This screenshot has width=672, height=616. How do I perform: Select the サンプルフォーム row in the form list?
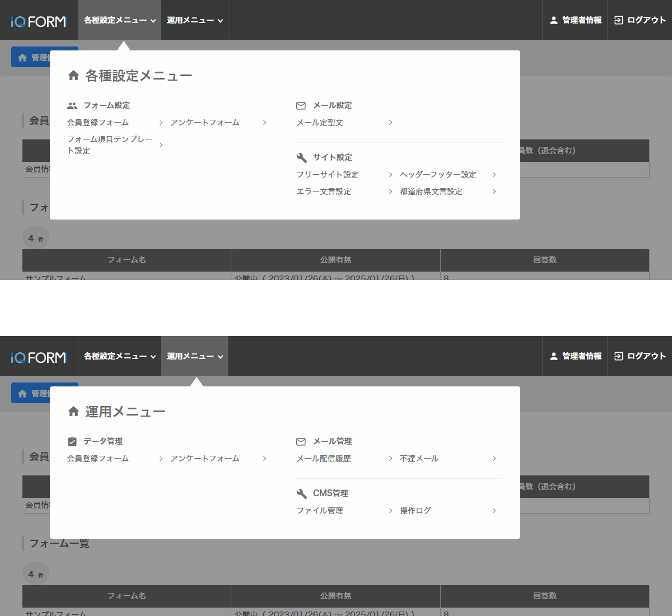(56, 278)
